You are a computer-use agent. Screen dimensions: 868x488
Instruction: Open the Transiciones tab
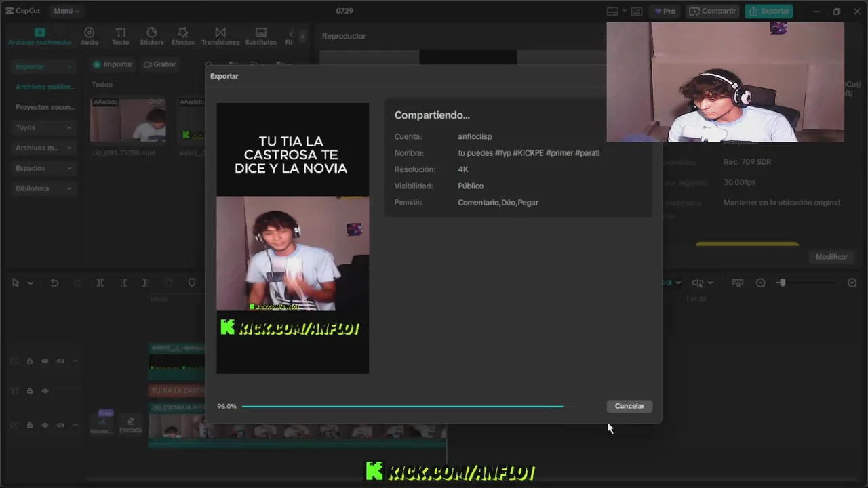point(220,37)
